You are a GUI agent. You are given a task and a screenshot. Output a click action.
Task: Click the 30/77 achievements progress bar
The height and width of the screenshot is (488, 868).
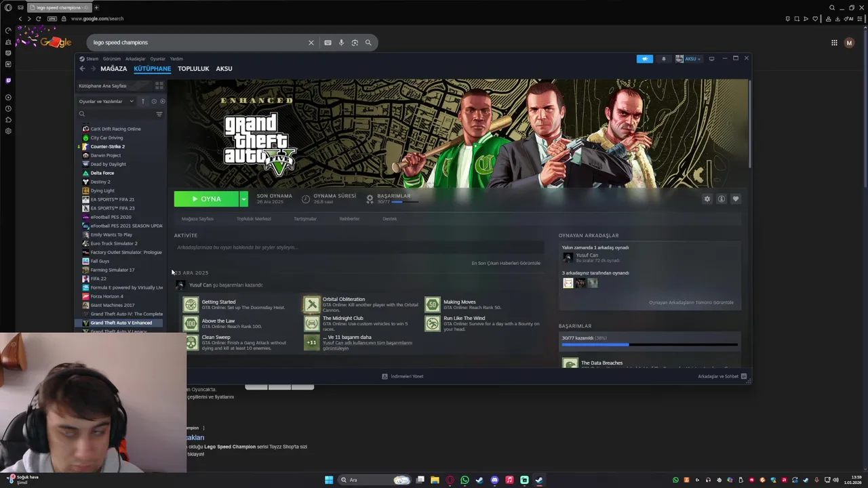tap(650, 345)
